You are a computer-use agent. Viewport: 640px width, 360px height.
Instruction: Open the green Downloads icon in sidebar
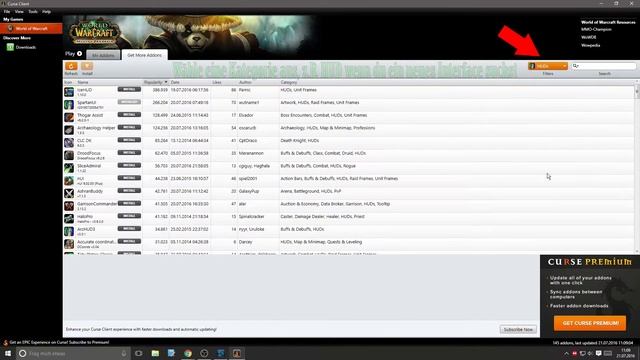click(x=10, y=47)
